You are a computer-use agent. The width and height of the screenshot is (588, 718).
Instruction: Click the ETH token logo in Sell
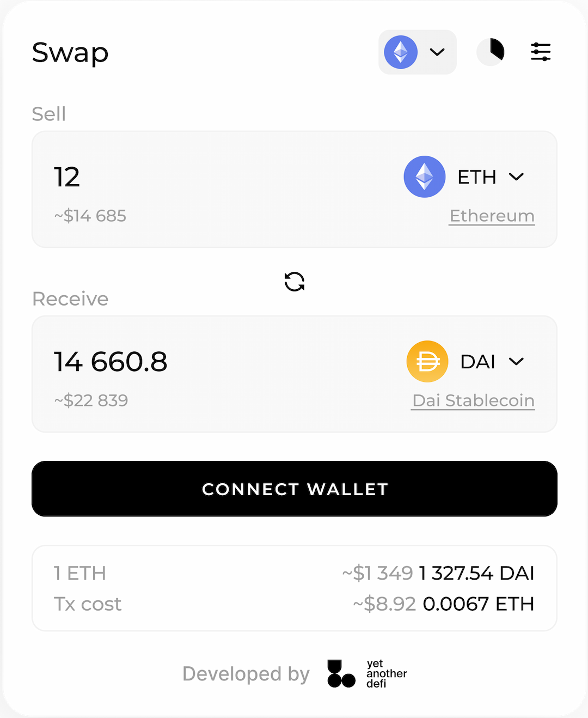[425, 177]
